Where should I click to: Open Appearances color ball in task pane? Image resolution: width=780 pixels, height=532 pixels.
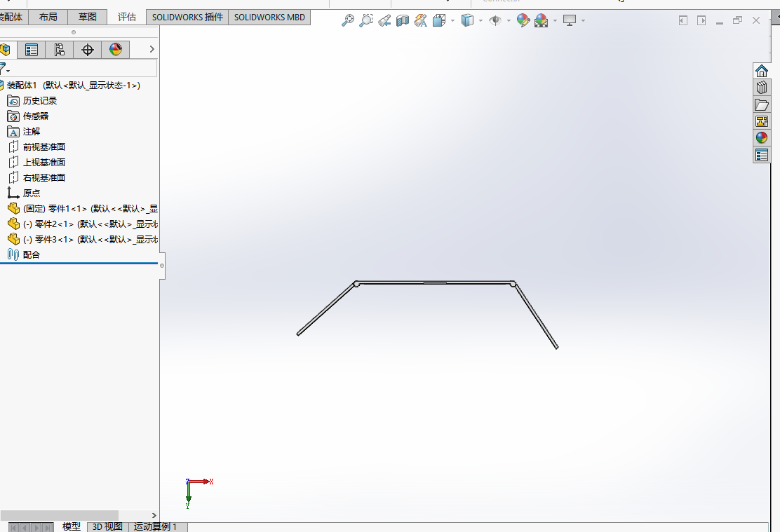pyautogui.click(x=762, y=137)
